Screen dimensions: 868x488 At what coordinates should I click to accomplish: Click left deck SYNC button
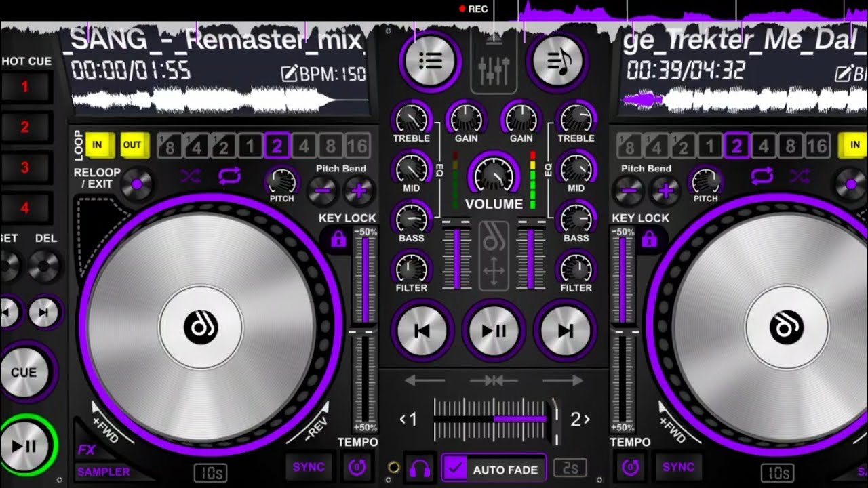tap(309, 467)
